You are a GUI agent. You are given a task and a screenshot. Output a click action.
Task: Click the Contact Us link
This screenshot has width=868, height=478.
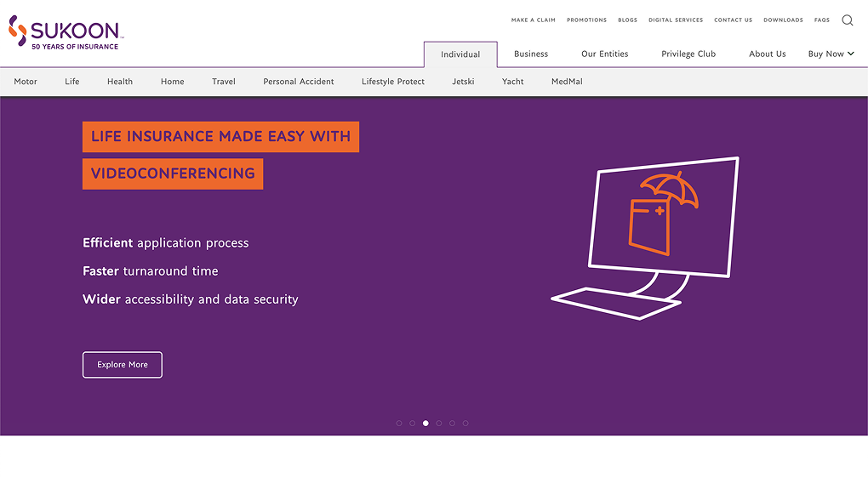pos(733,20)
